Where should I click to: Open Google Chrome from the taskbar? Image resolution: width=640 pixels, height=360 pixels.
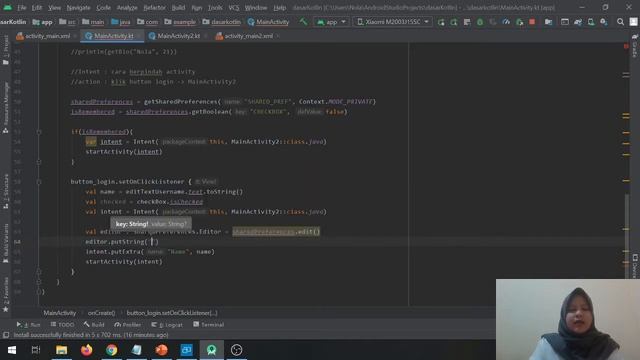[111, 350]
